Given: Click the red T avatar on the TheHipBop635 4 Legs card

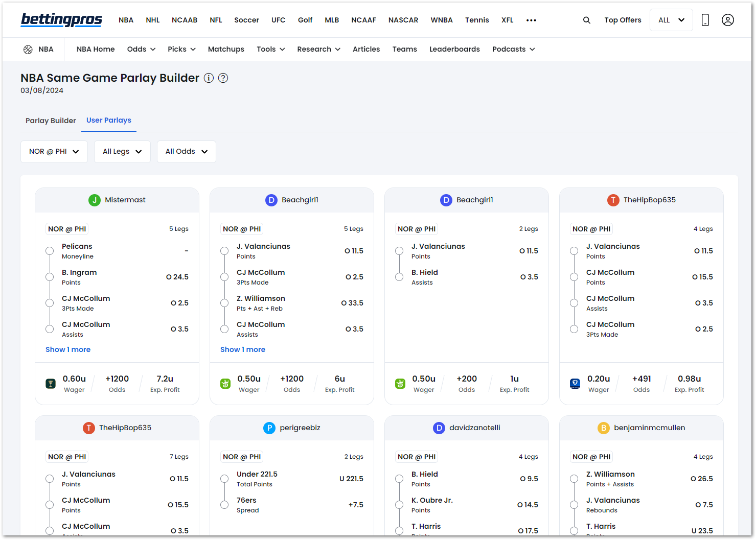Looking at the screenshot, I should coord(613,200).
